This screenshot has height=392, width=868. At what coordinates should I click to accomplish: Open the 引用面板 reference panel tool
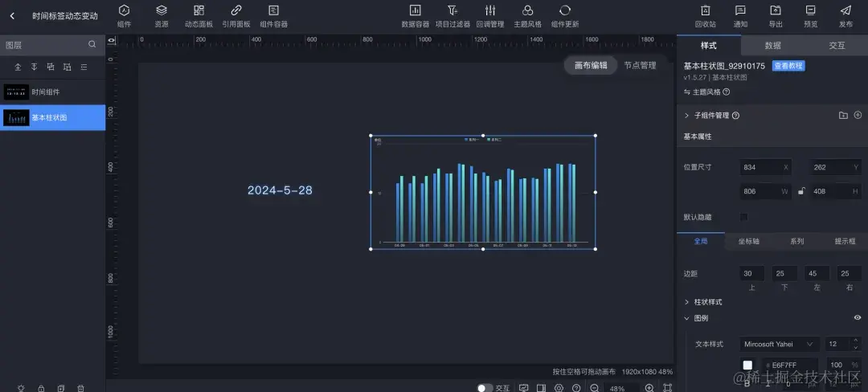pyautogui.click(x=236, y=16)
